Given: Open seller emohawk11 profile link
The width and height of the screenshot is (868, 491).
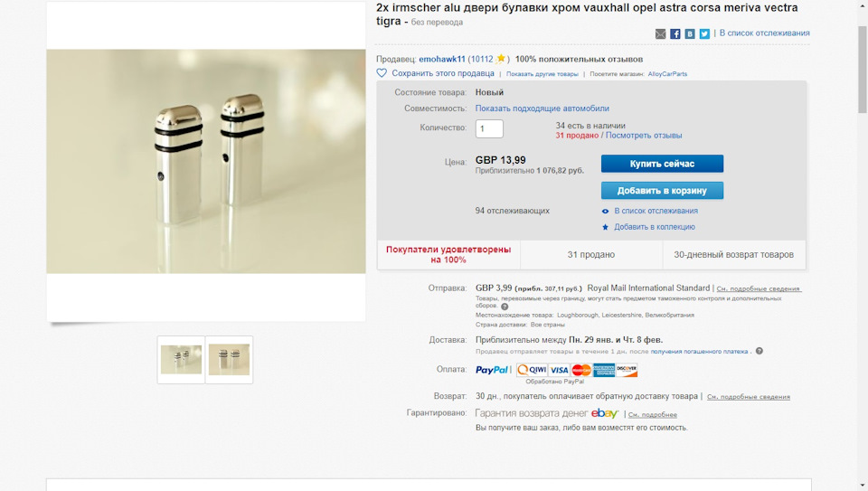Looking at the screenshot, I should [x=442, y=59].
